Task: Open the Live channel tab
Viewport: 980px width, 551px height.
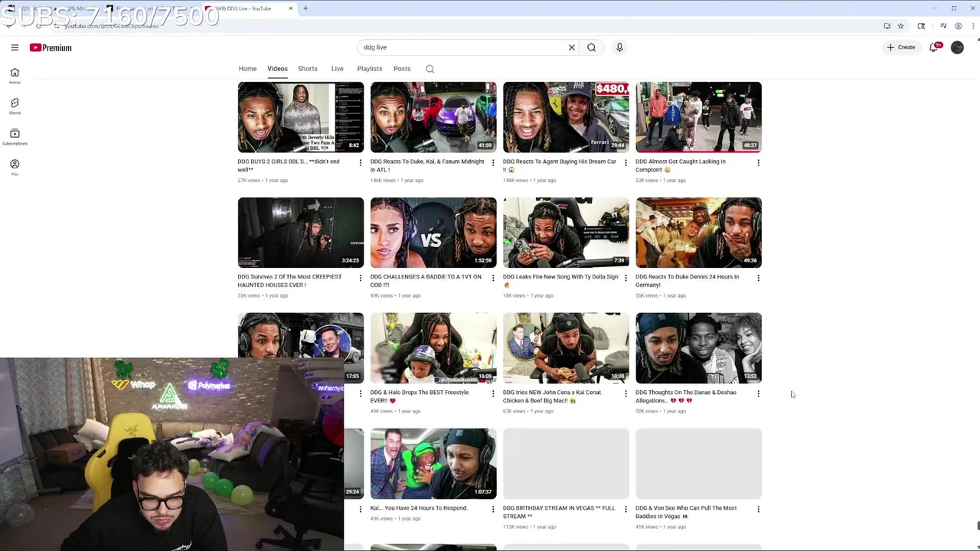Action: (x=337, y=69)
